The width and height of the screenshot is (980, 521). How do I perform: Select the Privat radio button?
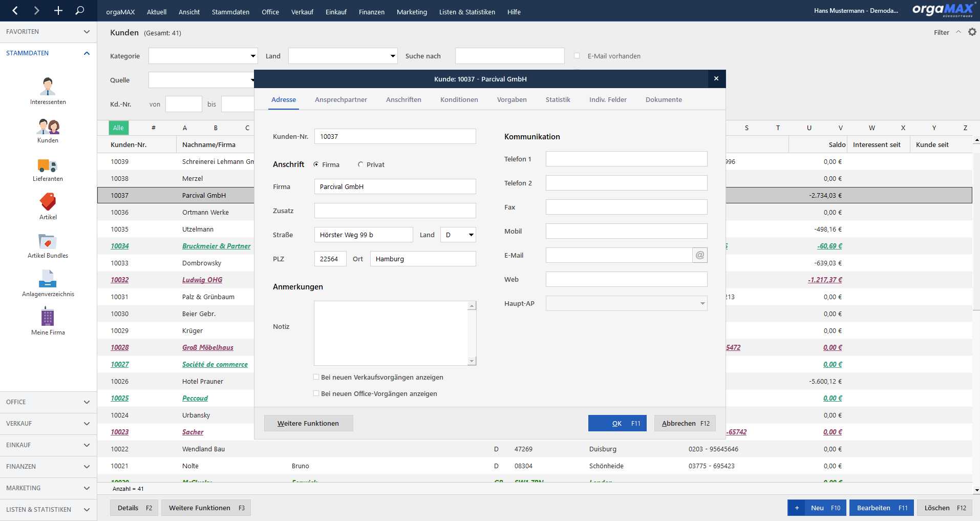tap(360, 164)
